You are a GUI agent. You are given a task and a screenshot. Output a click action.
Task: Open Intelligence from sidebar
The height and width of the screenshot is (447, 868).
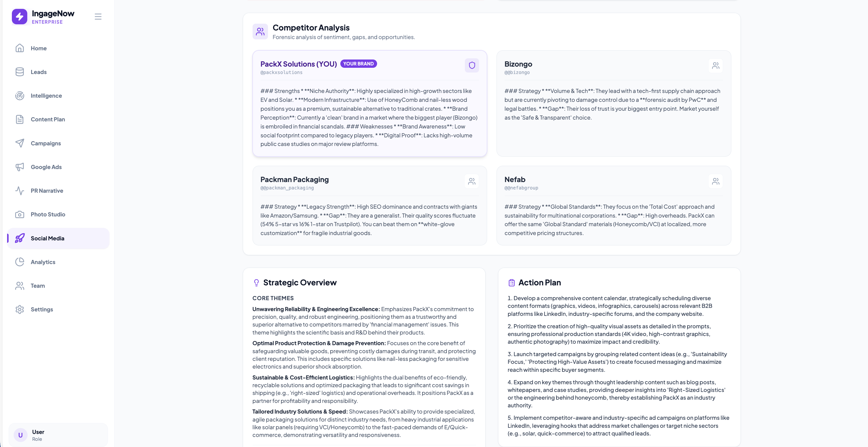click(x=46, y=96)
